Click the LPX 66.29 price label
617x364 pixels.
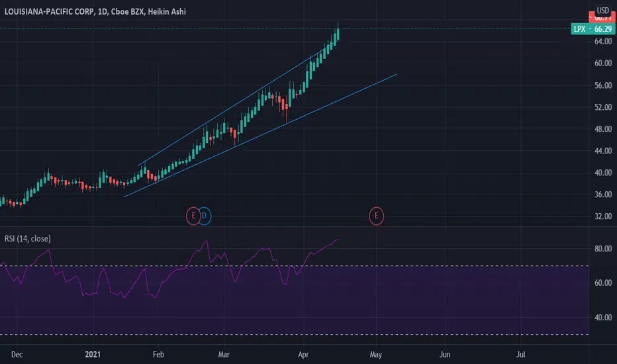(x=593, y=28)
